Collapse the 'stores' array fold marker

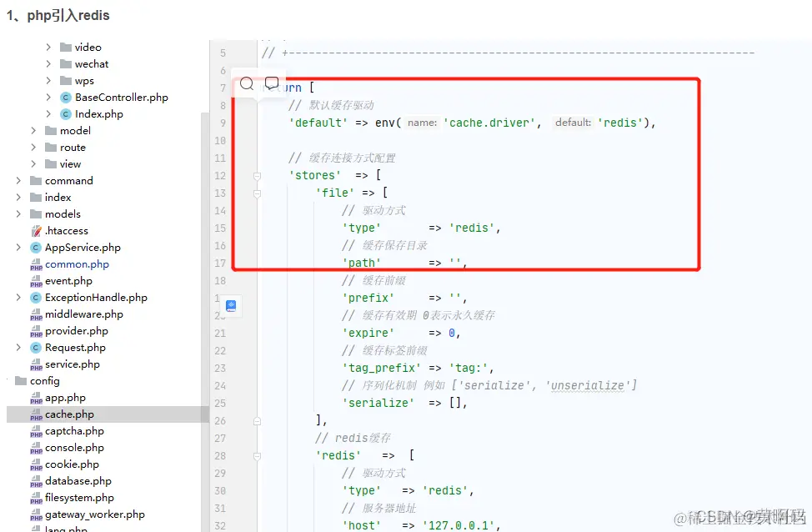[x=257, y=176]
